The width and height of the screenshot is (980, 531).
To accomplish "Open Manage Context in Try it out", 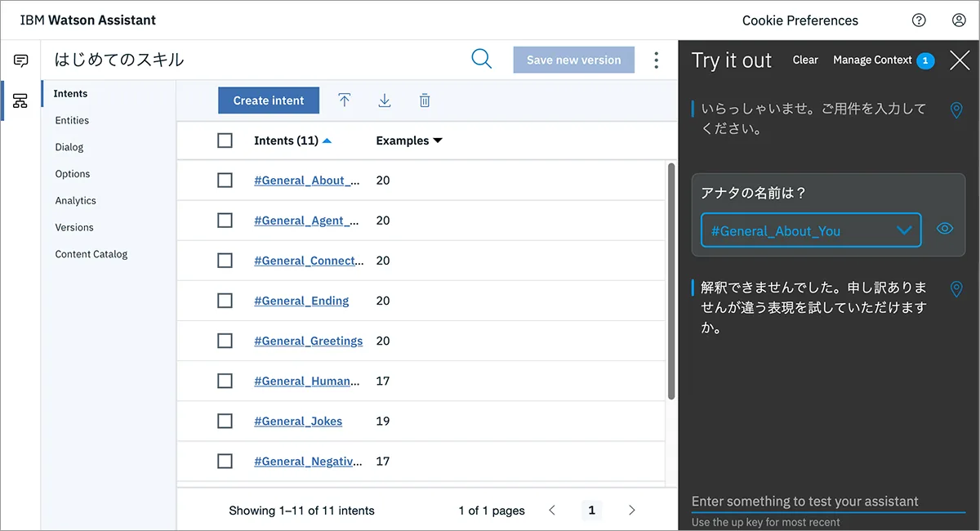I will pos(884,60).
